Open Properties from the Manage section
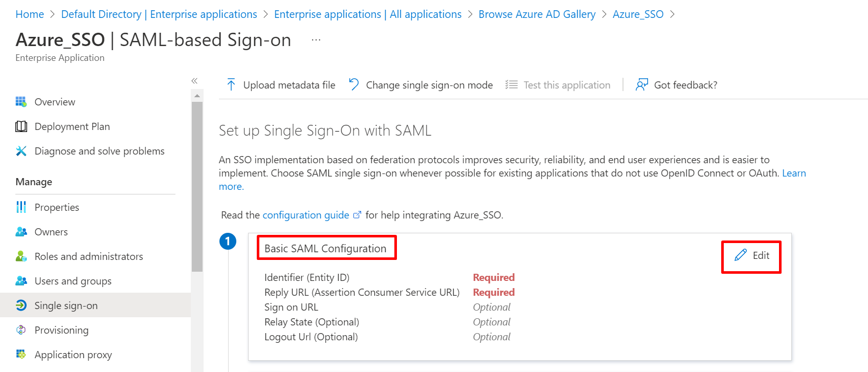 56,207
